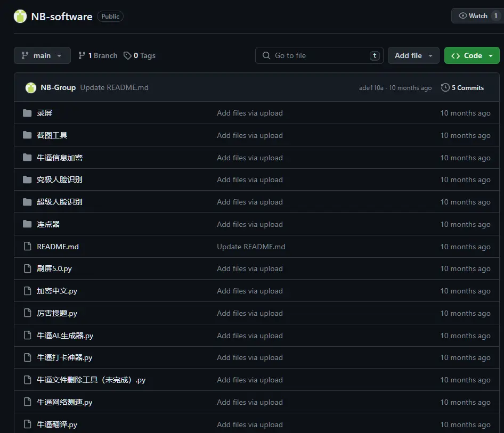Viewport: 504px width, 433px height.
Task: Click the Watch eye icon
Action: (x=462, y=16)
